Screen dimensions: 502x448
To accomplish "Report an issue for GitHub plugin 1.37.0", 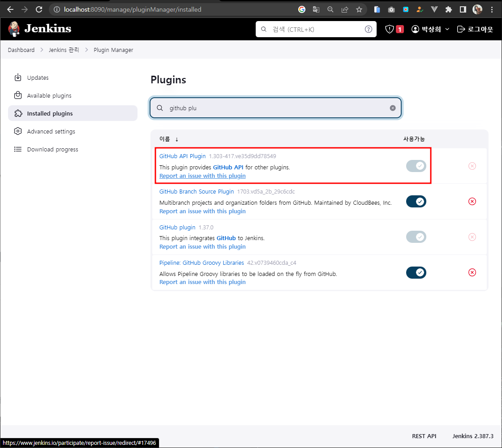I will pos(202,246).
